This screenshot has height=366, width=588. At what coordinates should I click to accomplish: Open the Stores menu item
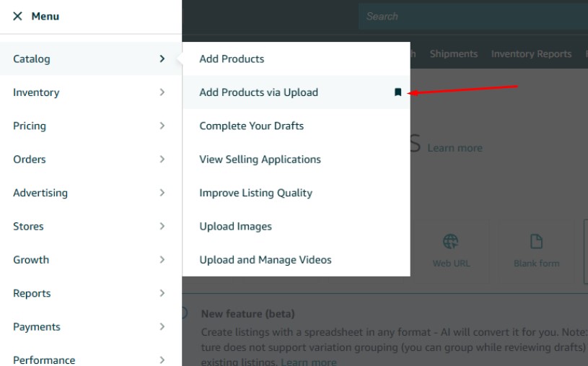(x=91, y=226)
